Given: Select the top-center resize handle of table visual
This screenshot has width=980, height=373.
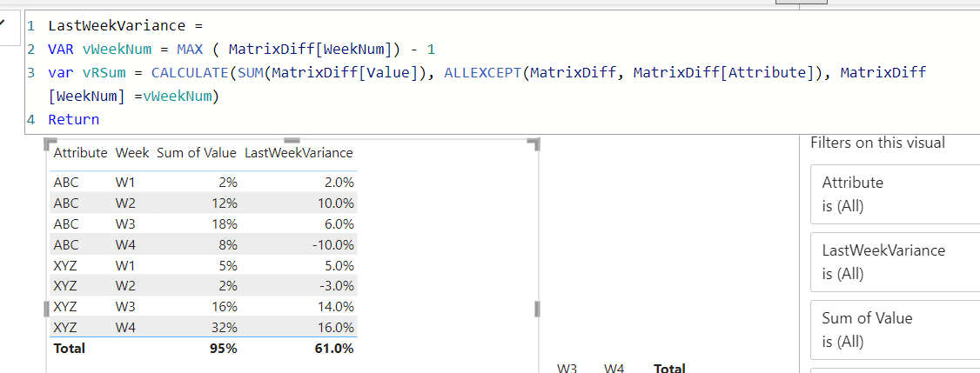Looking at the screenshot, I should pos(292,140).
